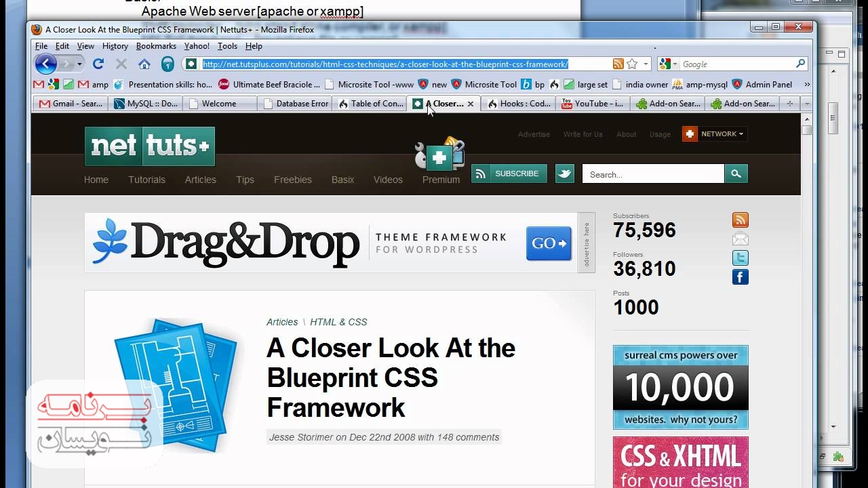Open the Edit menu
This screenshot has height=488, width=868.
[62, 46]
